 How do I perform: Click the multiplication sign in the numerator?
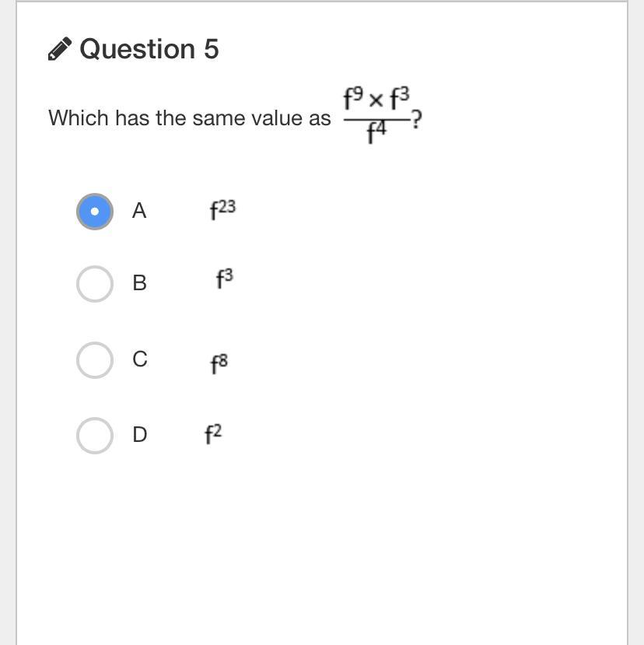click(x=376, y=102)
